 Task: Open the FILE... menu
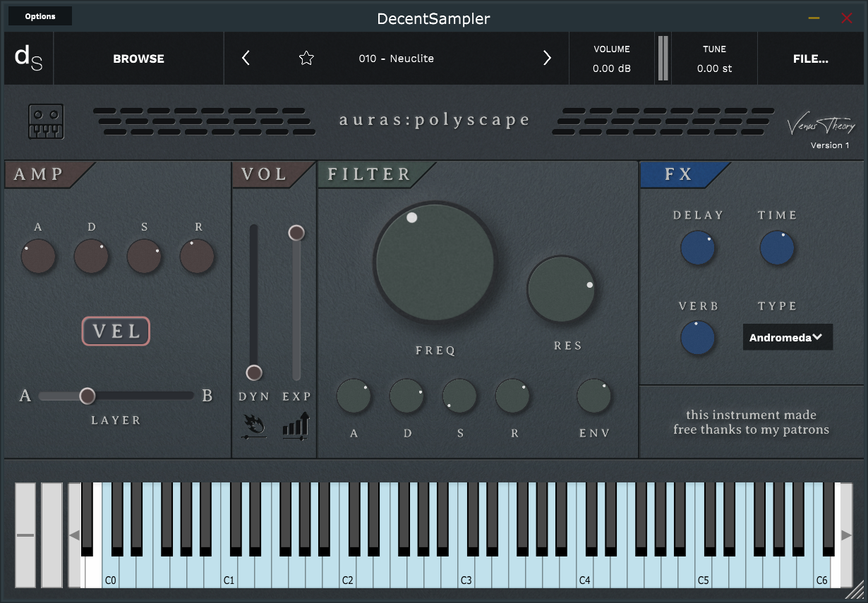tap(811, 59)
